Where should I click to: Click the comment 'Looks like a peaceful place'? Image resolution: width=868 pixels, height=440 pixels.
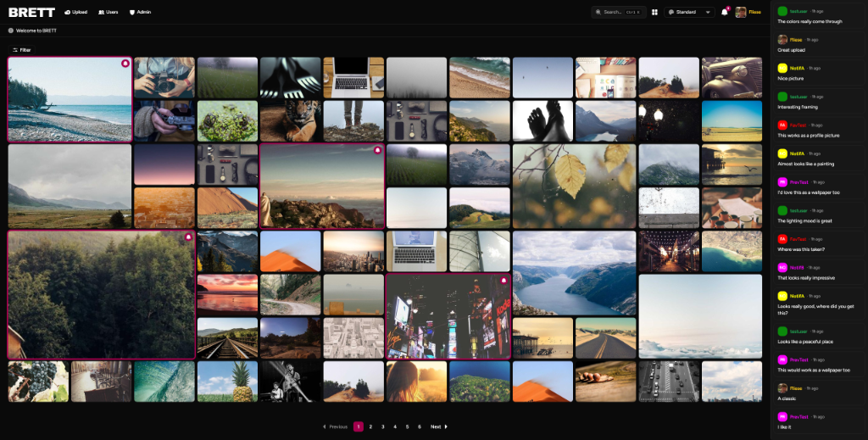click(x=804, y=342)
